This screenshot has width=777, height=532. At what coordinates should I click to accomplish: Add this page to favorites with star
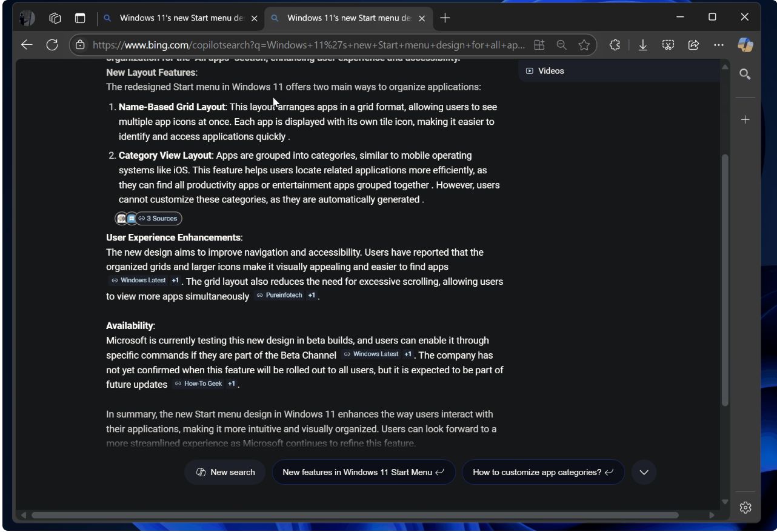(584, 45)
